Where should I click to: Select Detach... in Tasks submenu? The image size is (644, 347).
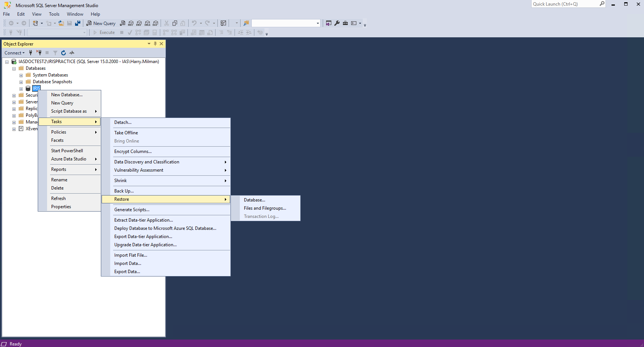click(166, 122)
